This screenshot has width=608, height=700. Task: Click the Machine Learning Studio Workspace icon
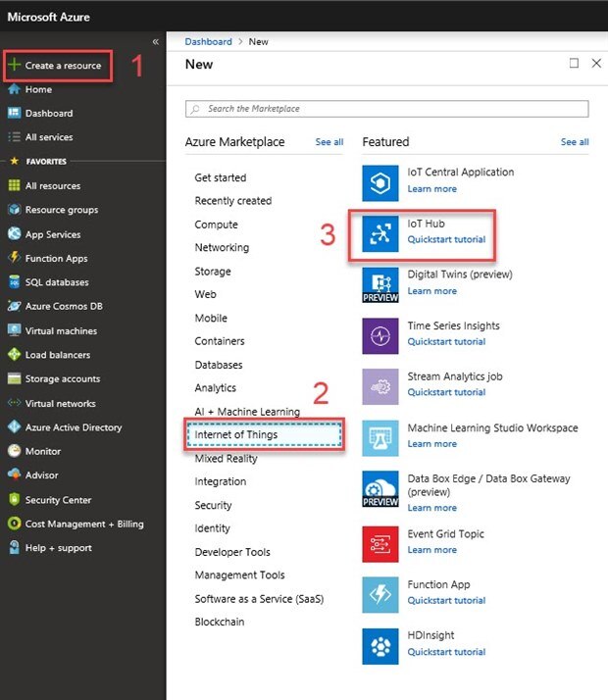[x=380, y=437]
